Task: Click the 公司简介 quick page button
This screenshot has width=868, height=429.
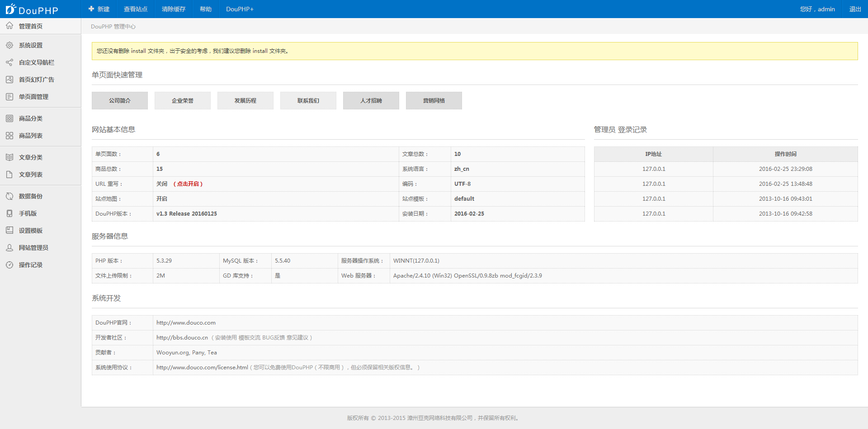Action: point(120,100)
